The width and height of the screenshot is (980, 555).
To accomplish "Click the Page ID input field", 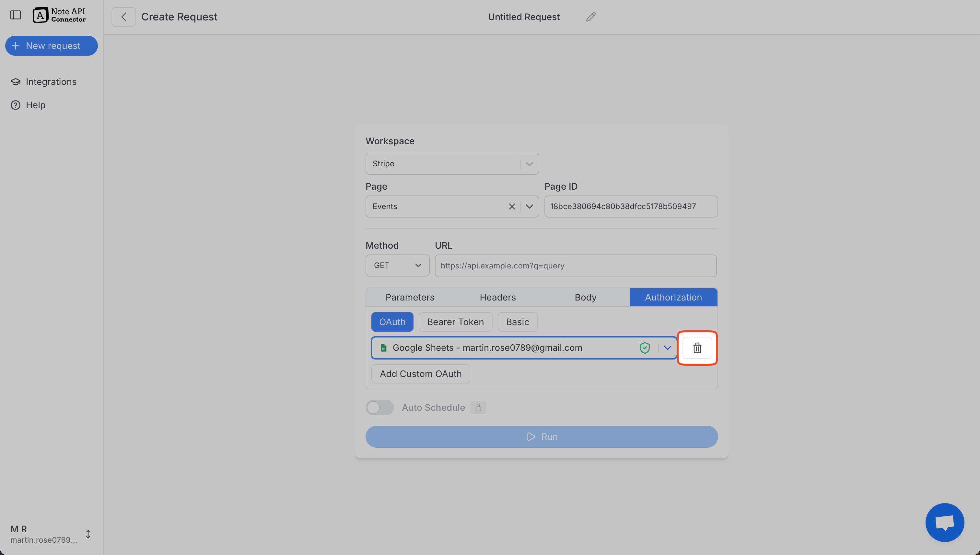I will [x=631, y=206].
